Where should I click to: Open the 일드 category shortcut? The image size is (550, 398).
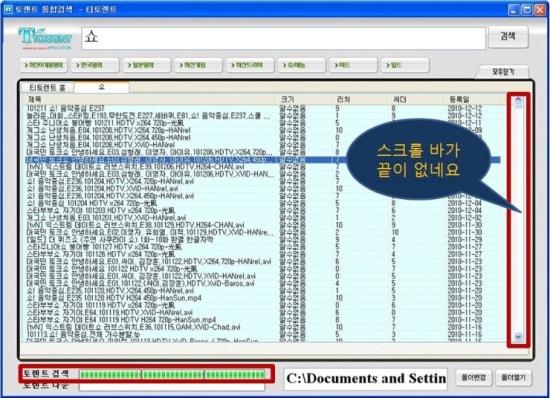[405, 65]
